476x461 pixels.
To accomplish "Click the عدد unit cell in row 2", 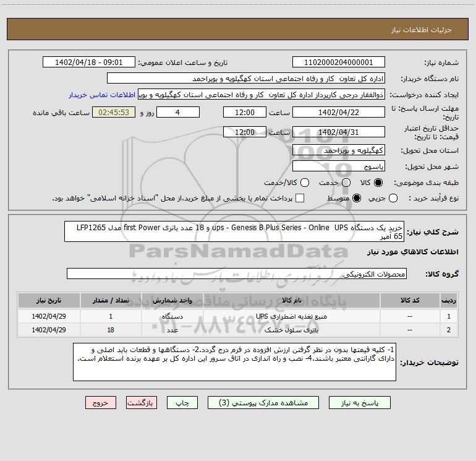I will [x=172, y=330].
